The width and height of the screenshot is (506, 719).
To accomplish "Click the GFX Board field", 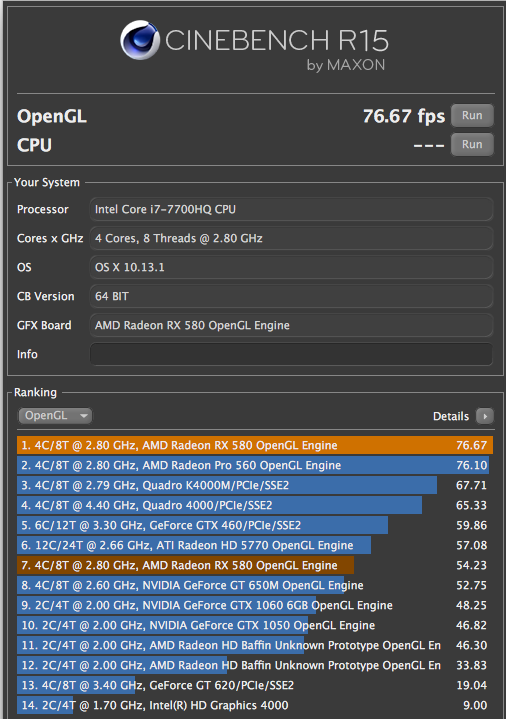I will click(291, 325).
